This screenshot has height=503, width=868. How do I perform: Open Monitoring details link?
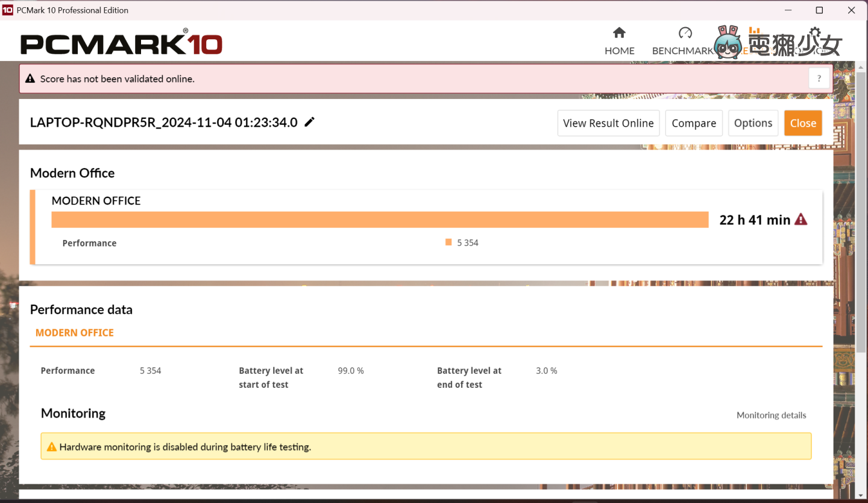(771, 415)
